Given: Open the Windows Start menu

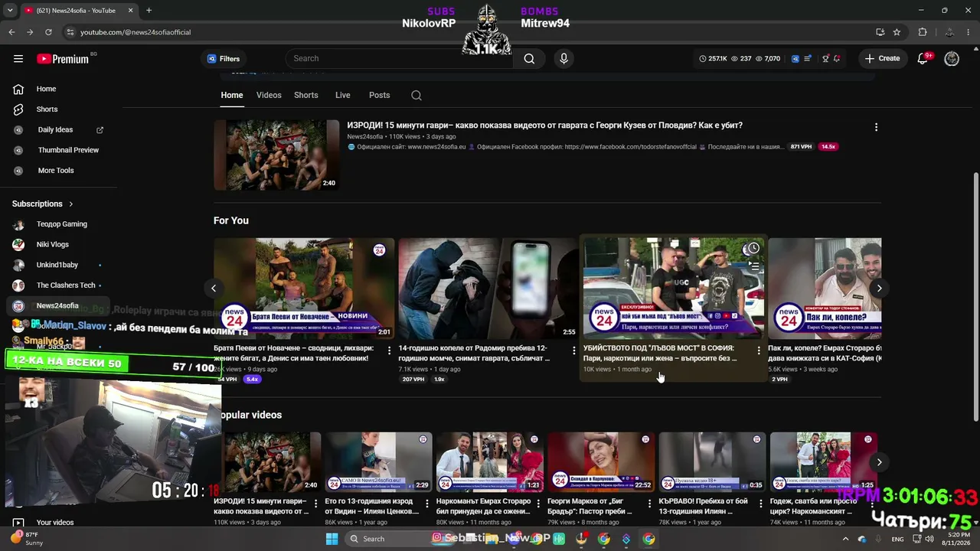Looking at the screenshot, I should coord(332,539).
